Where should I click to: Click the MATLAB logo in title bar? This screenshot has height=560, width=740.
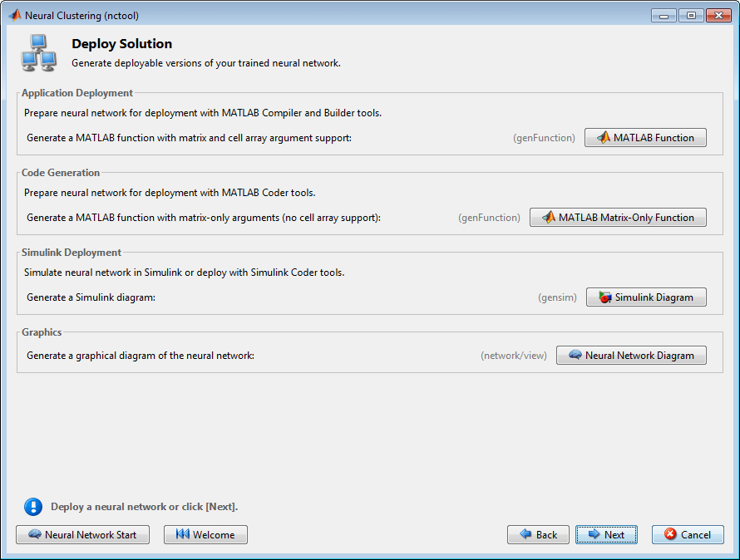click(x=14, y=15)
